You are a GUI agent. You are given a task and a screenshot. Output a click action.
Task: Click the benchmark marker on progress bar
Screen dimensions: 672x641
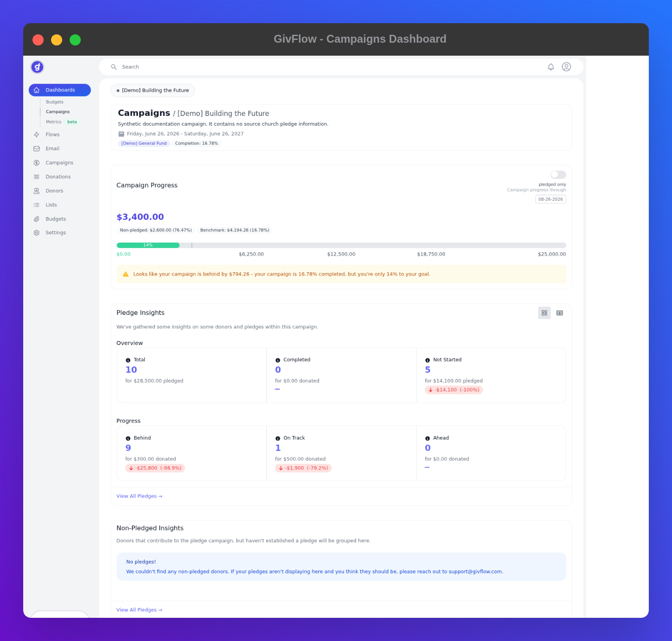(x=192, y=245)
